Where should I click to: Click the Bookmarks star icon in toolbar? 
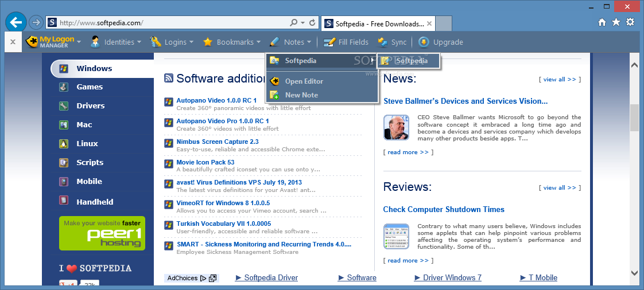(x=208, y=42)
